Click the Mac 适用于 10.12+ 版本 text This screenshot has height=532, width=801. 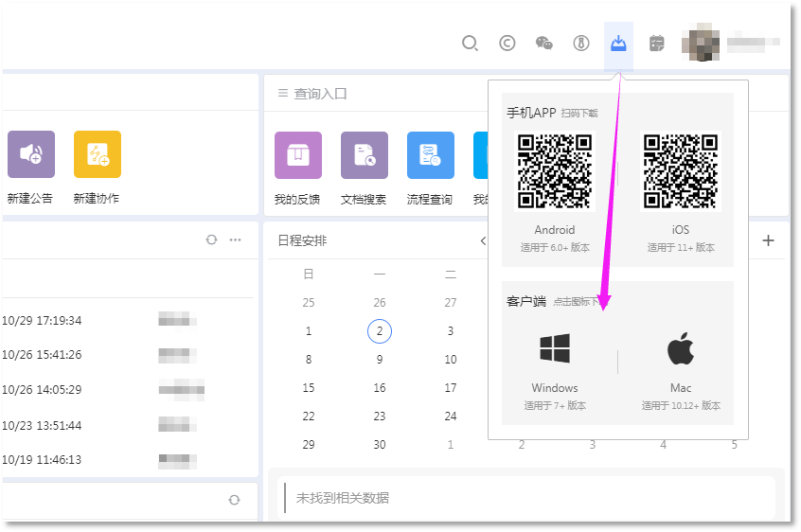coord(681,406)
